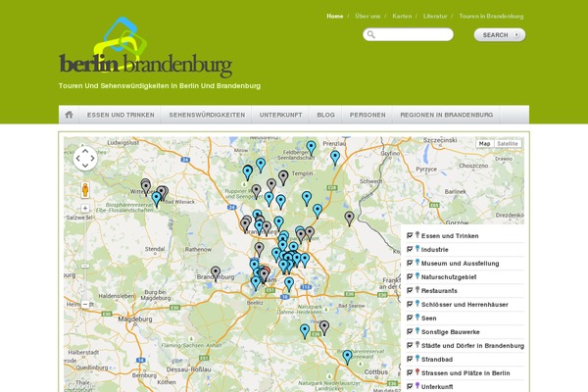The height and width of the screenshot is (392, 588).
Task: Uncheck the Essen und Trinken checkbox
Action: 410,235
